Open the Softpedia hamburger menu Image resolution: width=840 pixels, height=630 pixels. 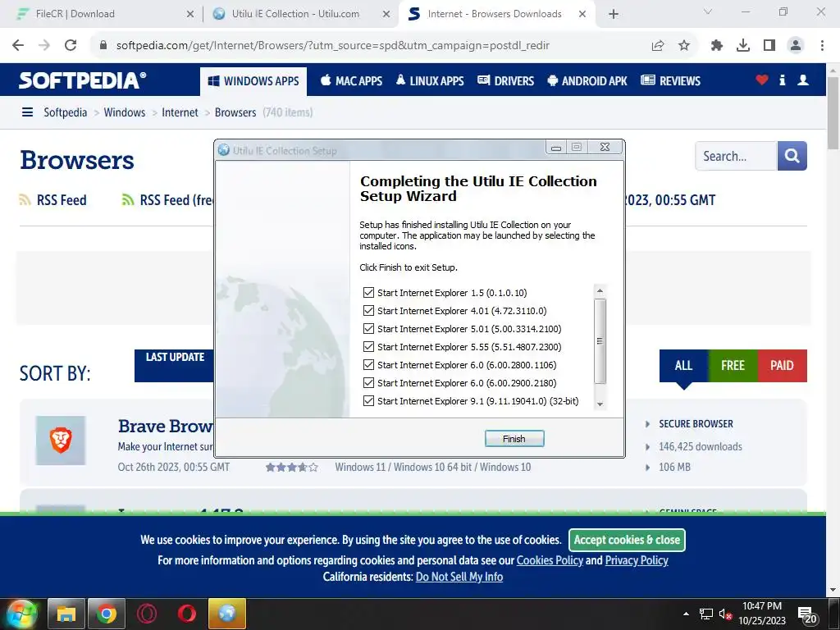[x=27, y=112]
